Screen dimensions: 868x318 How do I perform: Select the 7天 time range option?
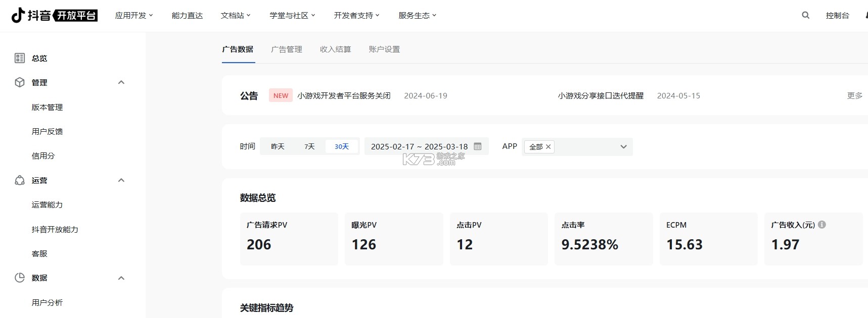point(309,146)
